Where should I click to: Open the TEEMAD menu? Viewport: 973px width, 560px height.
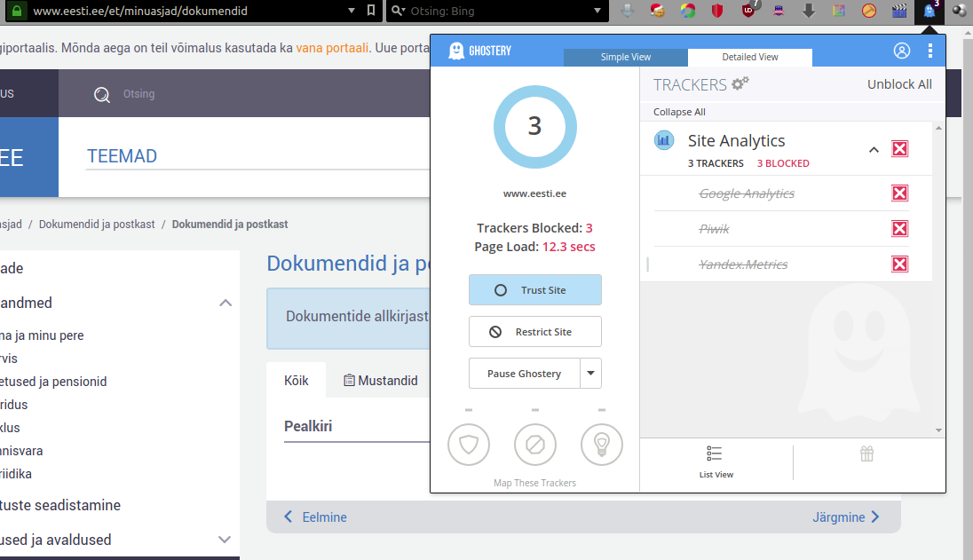122,156
